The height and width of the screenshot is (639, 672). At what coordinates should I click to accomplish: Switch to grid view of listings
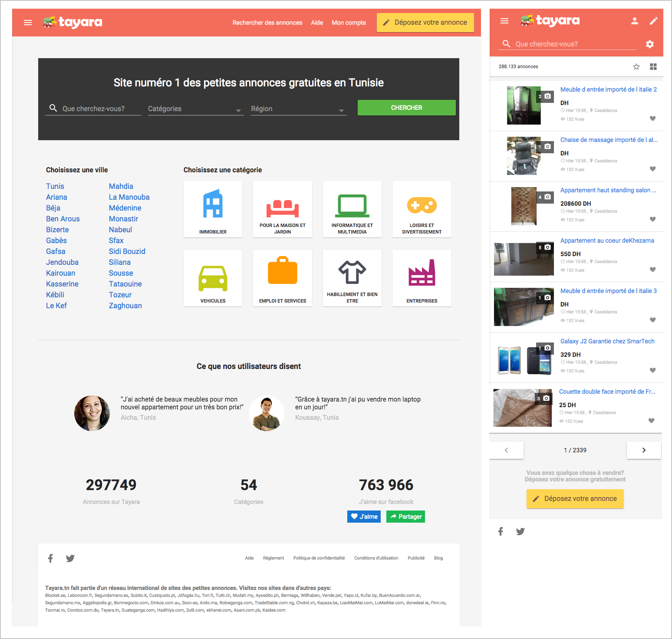click(x=653, y=66)
